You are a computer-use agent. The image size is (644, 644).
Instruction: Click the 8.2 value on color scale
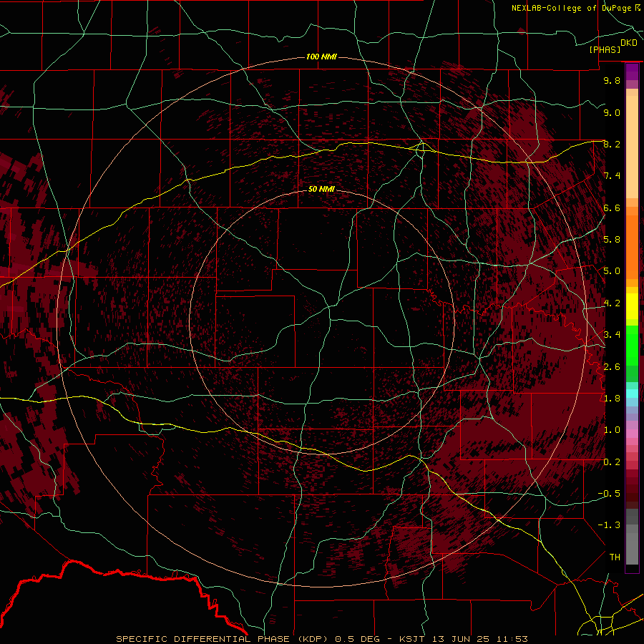click(x=612, y=144)
